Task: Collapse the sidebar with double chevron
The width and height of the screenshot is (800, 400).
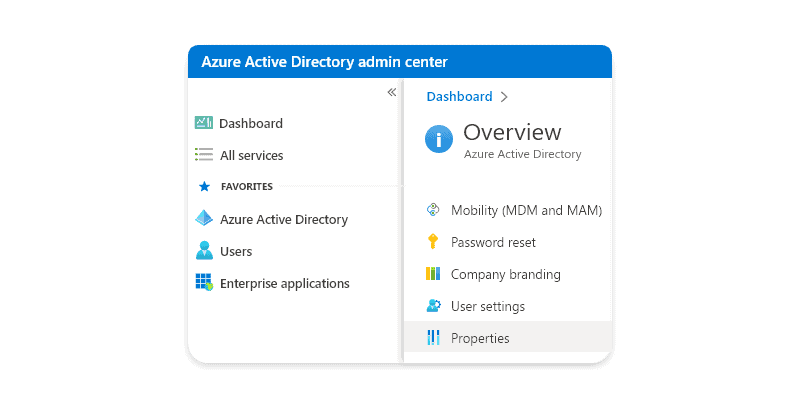Action: click(x=391, y=92)
